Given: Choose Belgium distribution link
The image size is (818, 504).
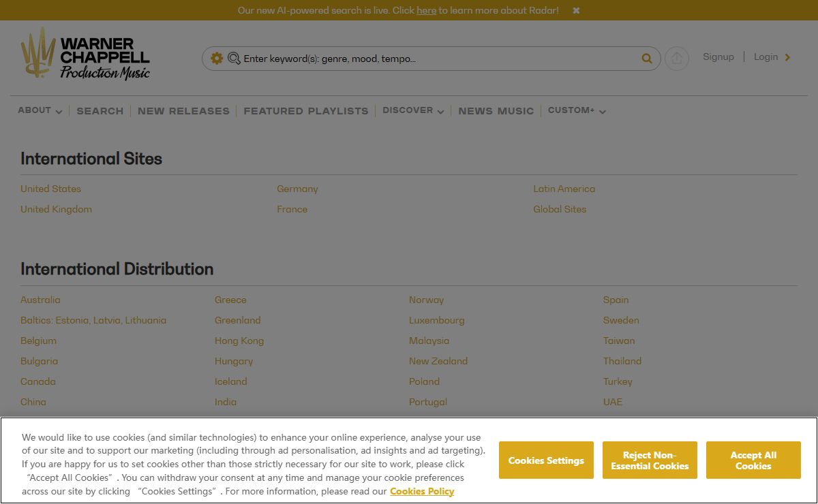Looking at the screenshot, I should 38,341.
